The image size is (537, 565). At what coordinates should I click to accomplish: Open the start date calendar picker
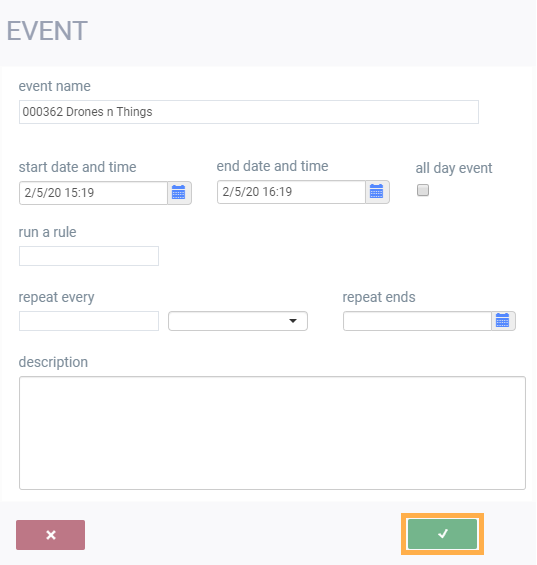coord(179,193)
